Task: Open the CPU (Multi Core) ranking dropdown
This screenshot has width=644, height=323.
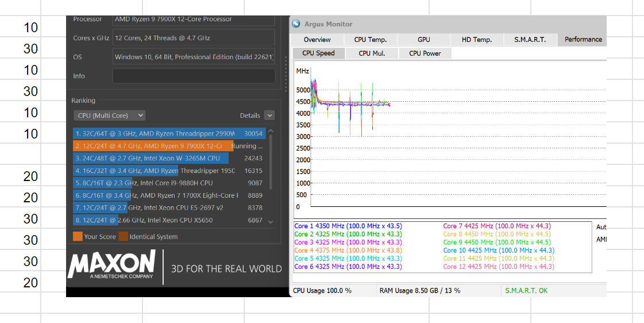Action: (x=110, y=116)
